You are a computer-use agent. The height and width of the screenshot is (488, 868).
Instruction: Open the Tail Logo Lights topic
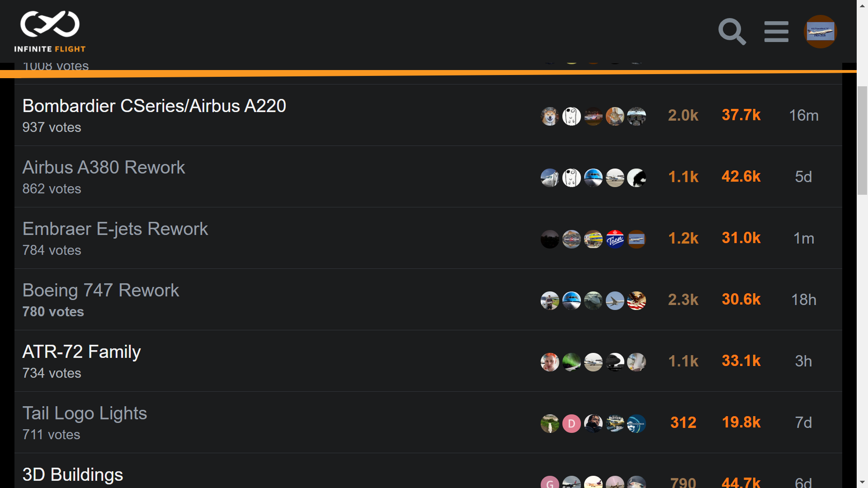tap(85, 413)
